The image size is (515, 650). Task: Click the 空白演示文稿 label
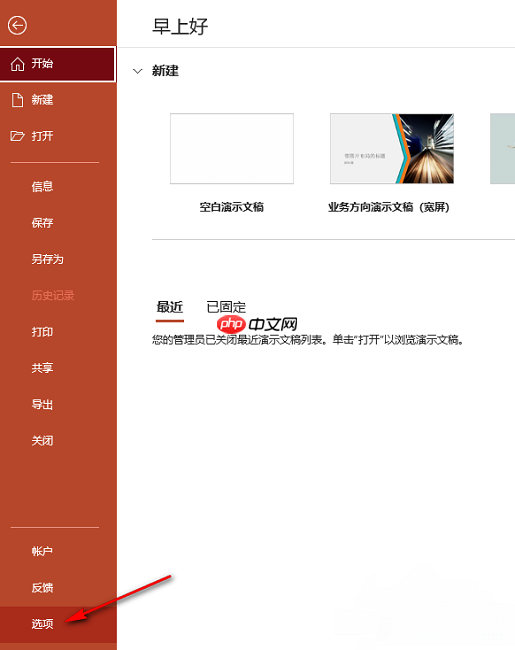232,207
